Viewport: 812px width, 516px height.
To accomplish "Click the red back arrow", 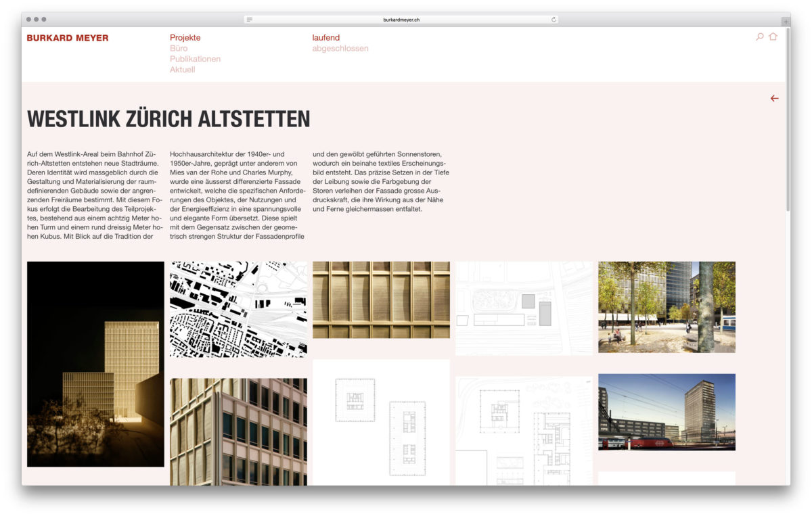I will [x=774, y=99].
